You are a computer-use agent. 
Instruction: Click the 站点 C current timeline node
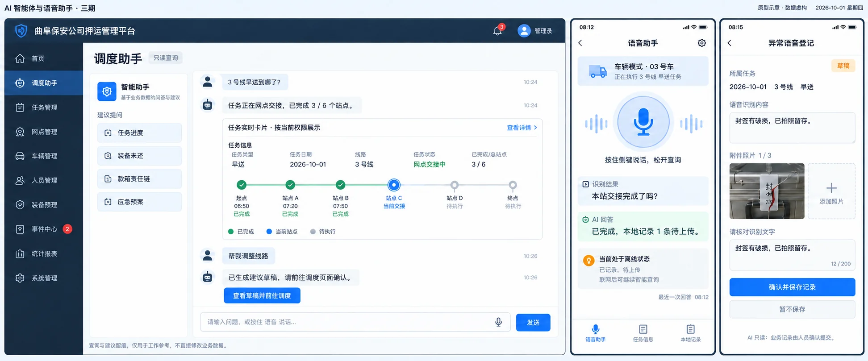pyautogui.click(x=394, y=185)
